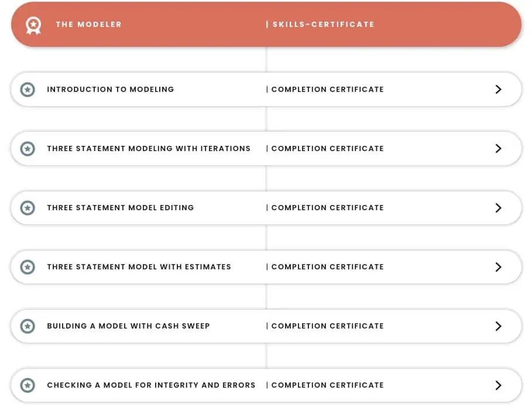Expand the Introduction to Modeling row chevron
Image resolution: width=532 pixels, height=407 pixels.
coord(499,89)
